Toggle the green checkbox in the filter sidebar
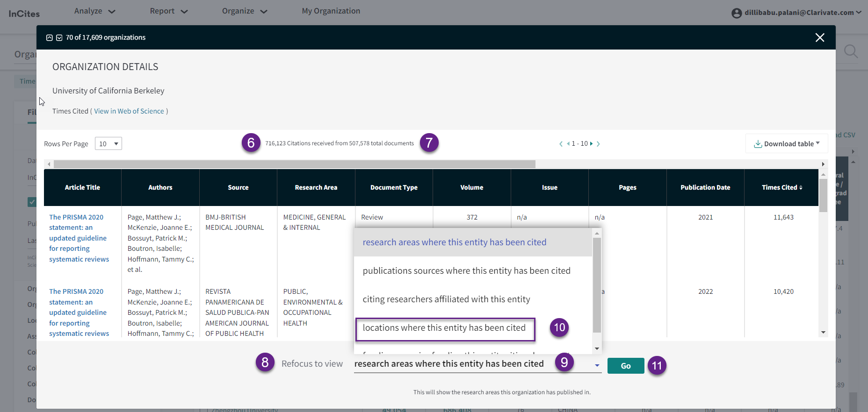The height and width of the screenshot is (412, 868). click(32, 202)
